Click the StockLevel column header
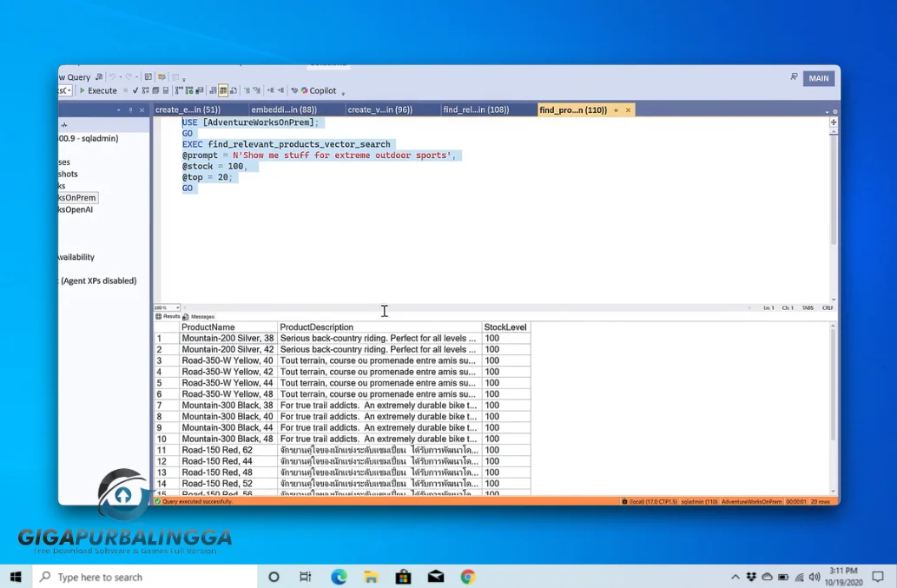Image resolution: width=897 pixels, height=588 pixels. click(x=505, y=327)
